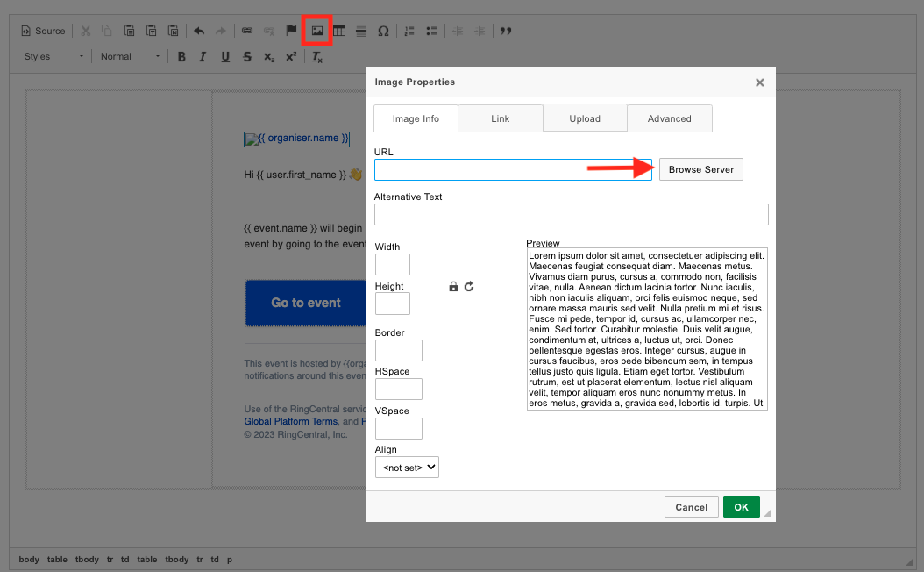Click the Paste clipboard icon
This screenshot has height=572, width=924.
tap(129, 31)
